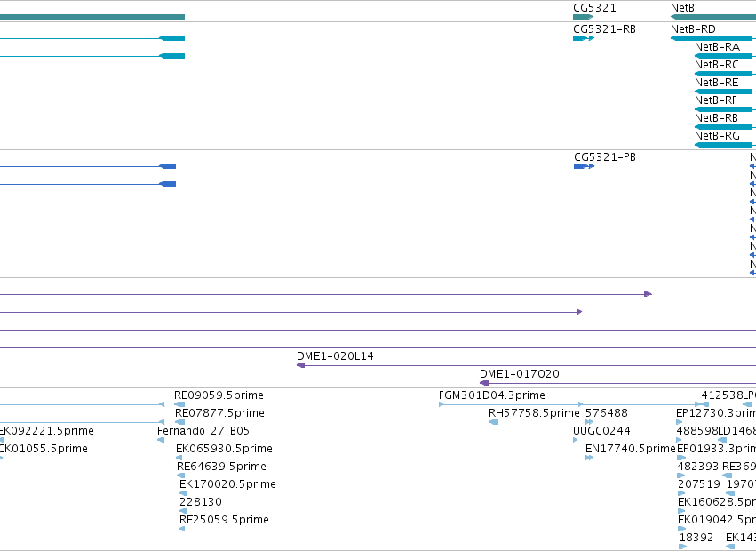Select the 207519 feature label
Screen dimensions: 756x551
coord(699,484)
